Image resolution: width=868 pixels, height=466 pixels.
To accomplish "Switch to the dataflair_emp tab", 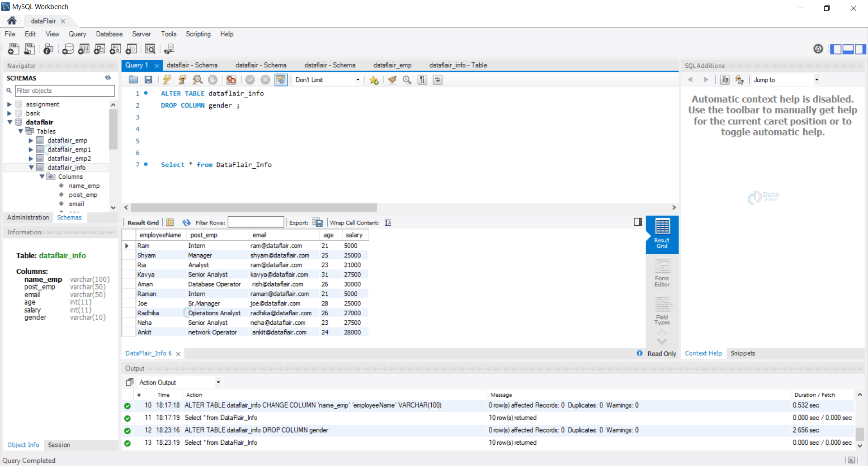I will (x=392, y=65).
